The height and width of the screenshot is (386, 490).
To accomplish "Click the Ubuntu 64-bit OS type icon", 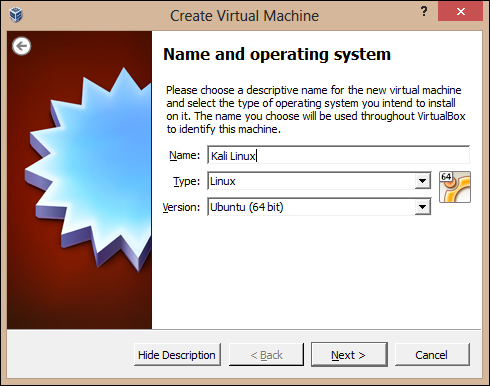I will [x=455, y=187].
